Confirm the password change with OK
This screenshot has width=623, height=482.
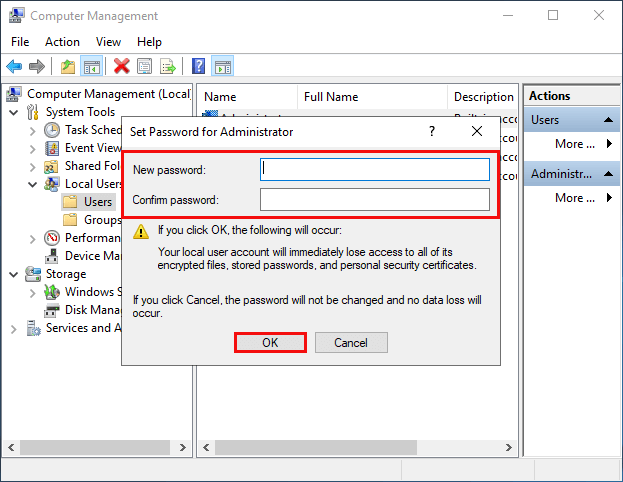[x=270, y=343]
